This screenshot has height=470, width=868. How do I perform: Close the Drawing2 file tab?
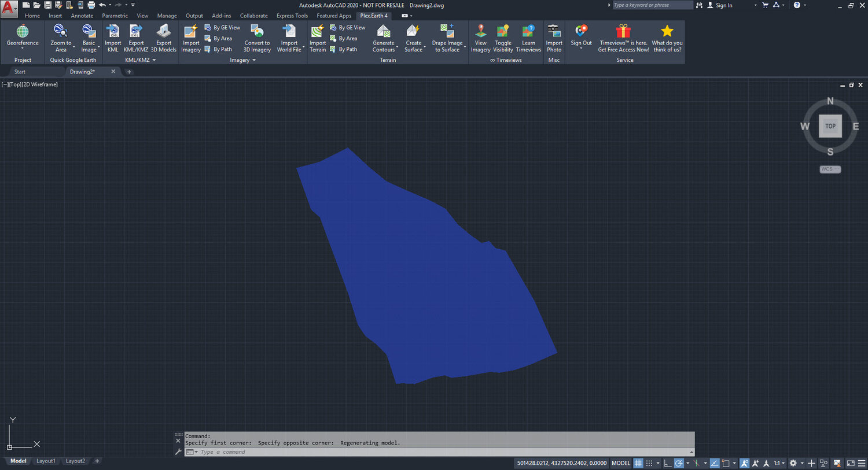[x=113, y=72]
